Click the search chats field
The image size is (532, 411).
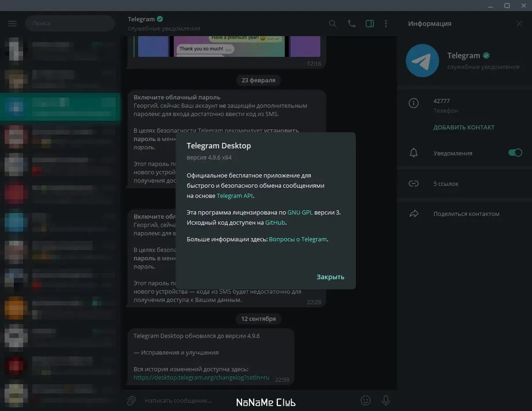(70, 24)
